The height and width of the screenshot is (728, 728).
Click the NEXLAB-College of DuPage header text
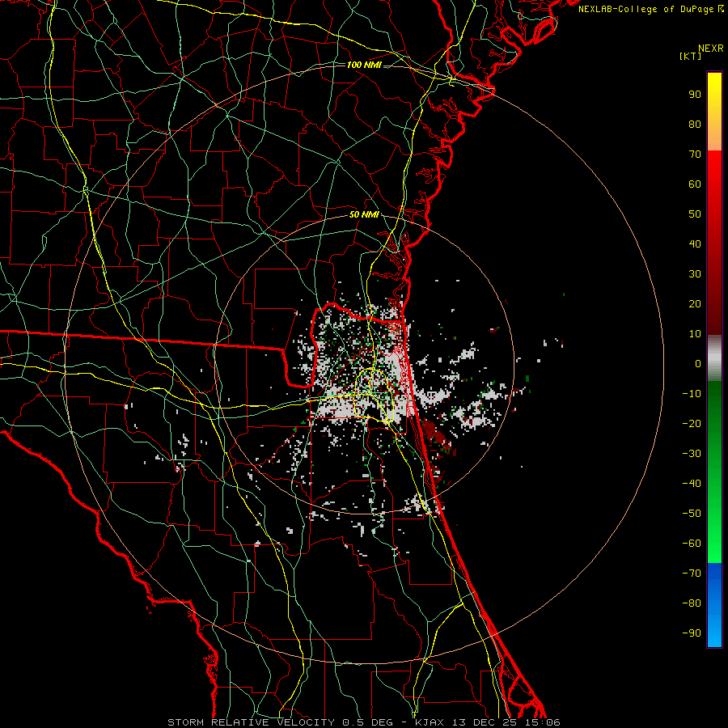[x=650, y=9]
